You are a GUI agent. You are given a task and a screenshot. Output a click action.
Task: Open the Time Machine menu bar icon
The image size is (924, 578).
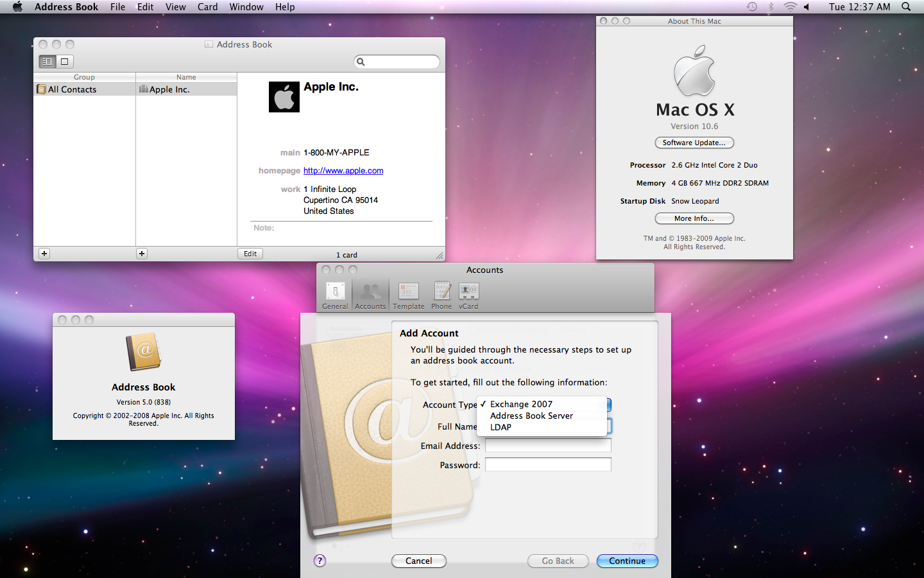pyautogui.click(x=752, y=7)
